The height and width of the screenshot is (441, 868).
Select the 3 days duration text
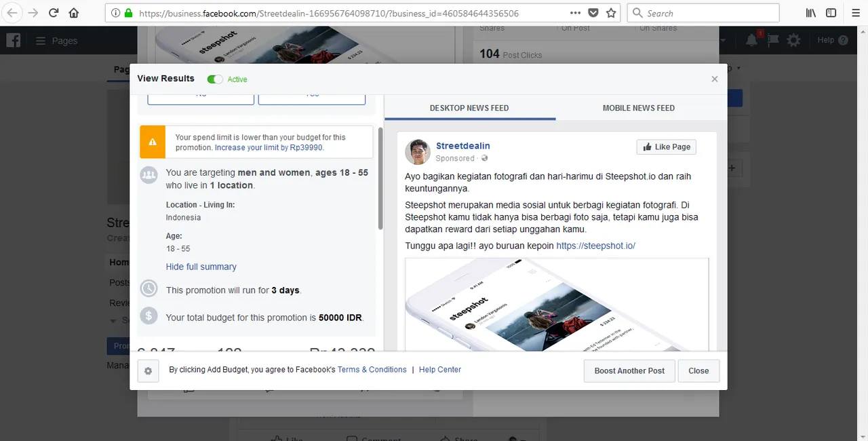click(x=285, y=290)
